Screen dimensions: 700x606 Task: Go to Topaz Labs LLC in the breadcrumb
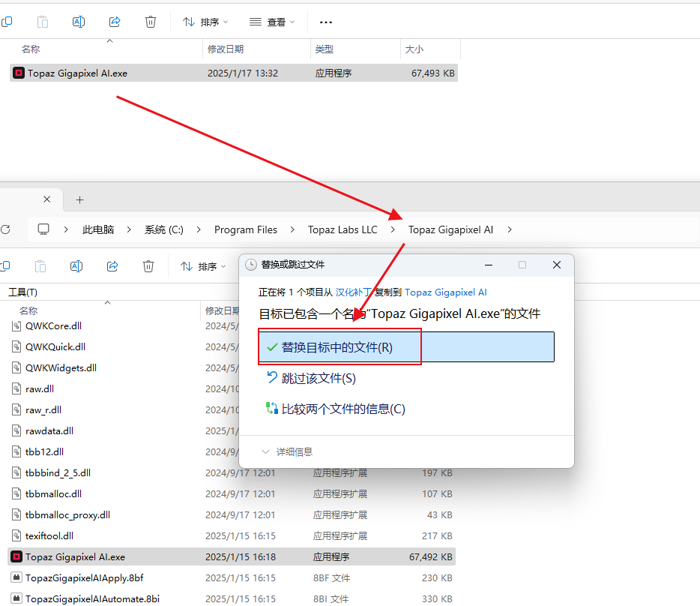click(x=343, y=229)
